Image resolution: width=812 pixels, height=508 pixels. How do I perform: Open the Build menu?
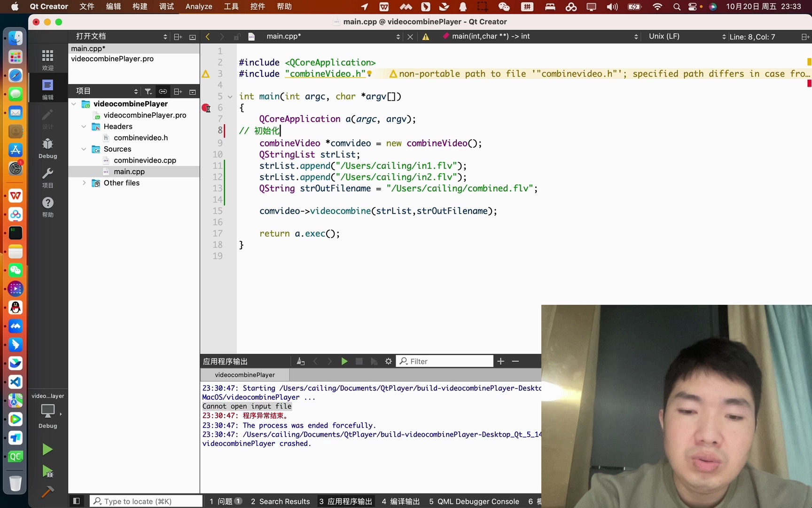pyautogui.click(x=140, y=7)
